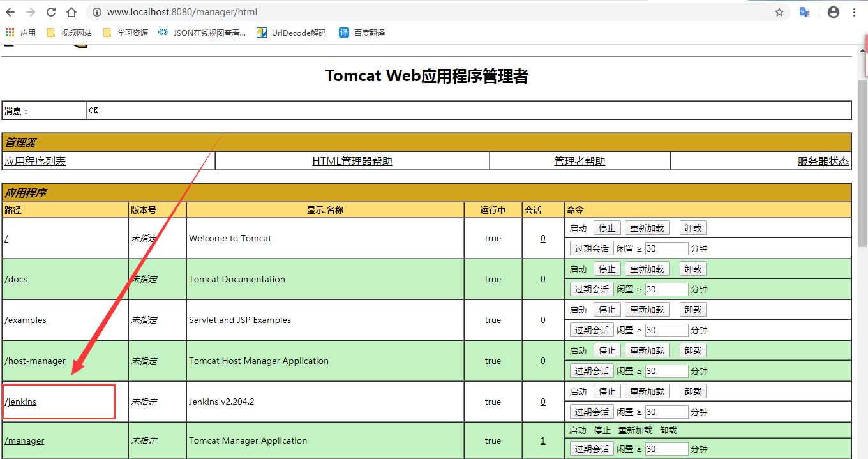Expire sessions for root / application
This screenshot has width=868, height=459.
click(x=592, y=248)
